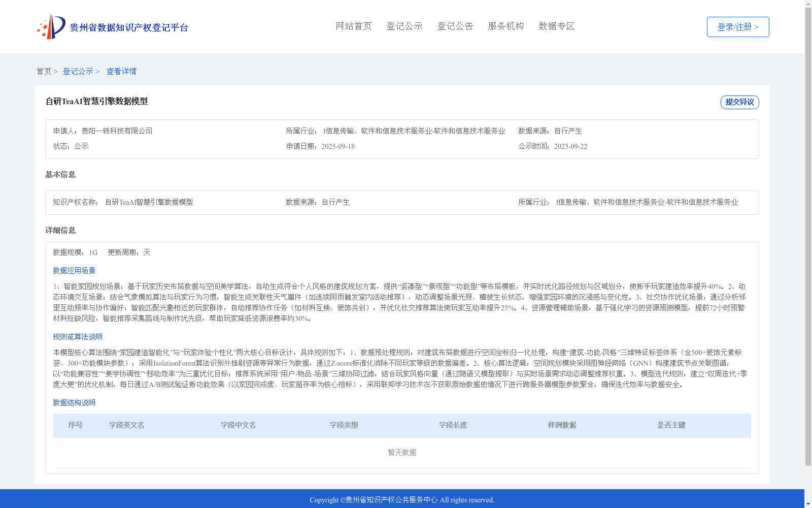
Task: Open 数据专区 from the top menu
Action: click(557, 26)
